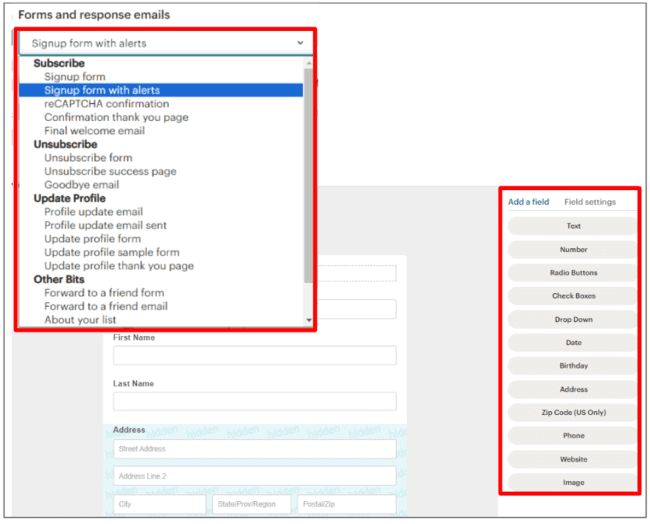This screenshot has width=650, height=524.
Task: Add a Drop Down field
Action: (573, 319)
